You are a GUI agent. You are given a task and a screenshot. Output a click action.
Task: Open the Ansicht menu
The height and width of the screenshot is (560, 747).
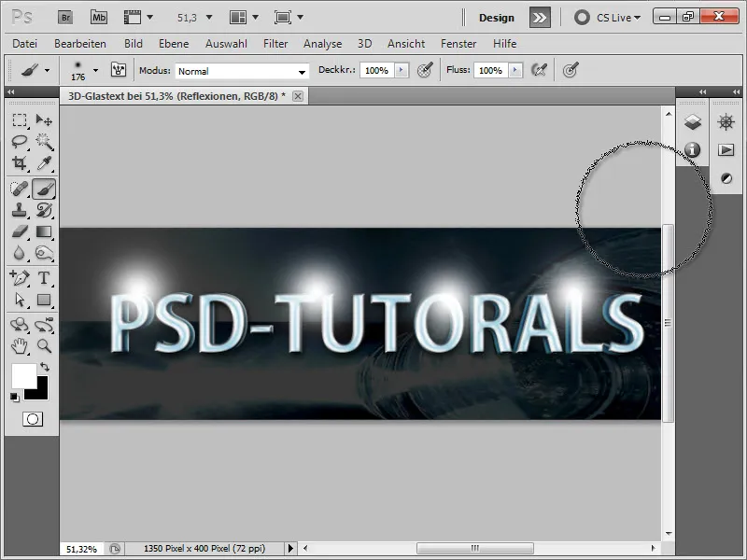tap(406, 44)
